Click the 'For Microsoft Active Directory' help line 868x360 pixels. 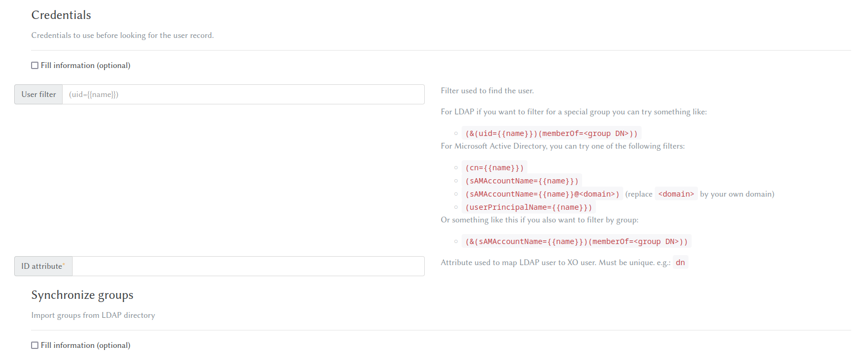coord(563,146)
